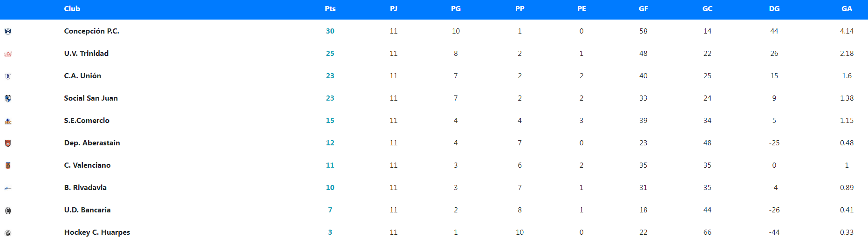
Task: Sort the table by Pts column header
Action: (x=330, y=9)
